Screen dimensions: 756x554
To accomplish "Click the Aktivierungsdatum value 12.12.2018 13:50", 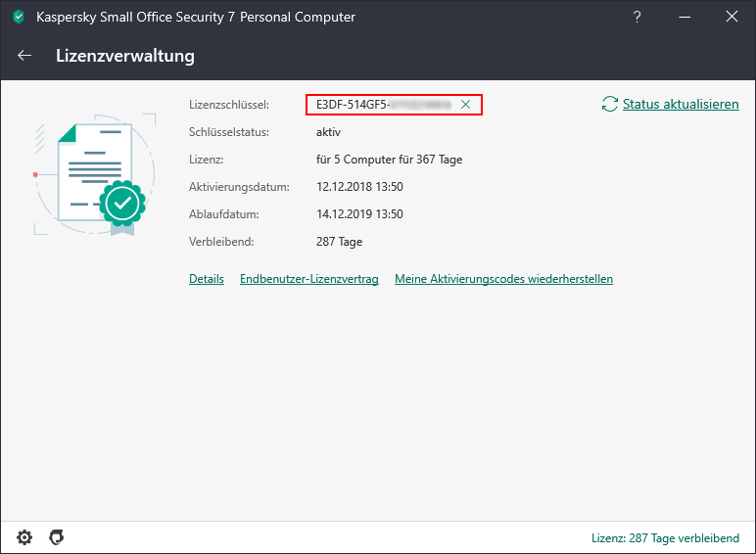I will [x=359, y=187].
